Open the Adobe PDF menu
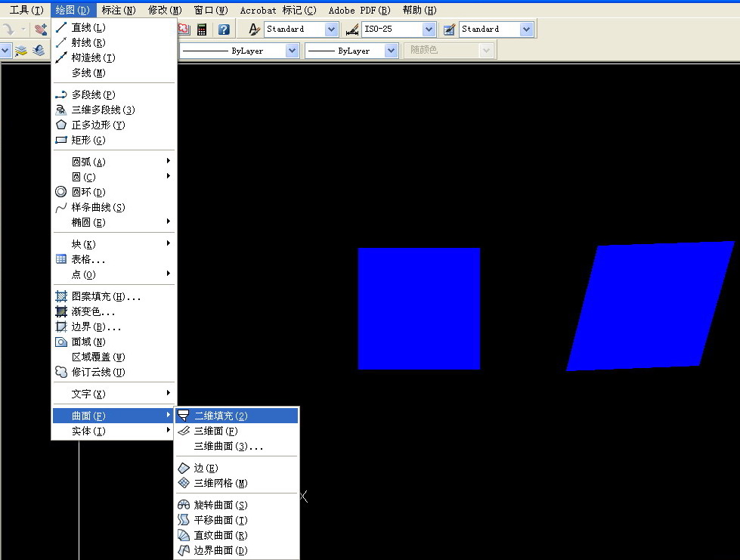 360,11
